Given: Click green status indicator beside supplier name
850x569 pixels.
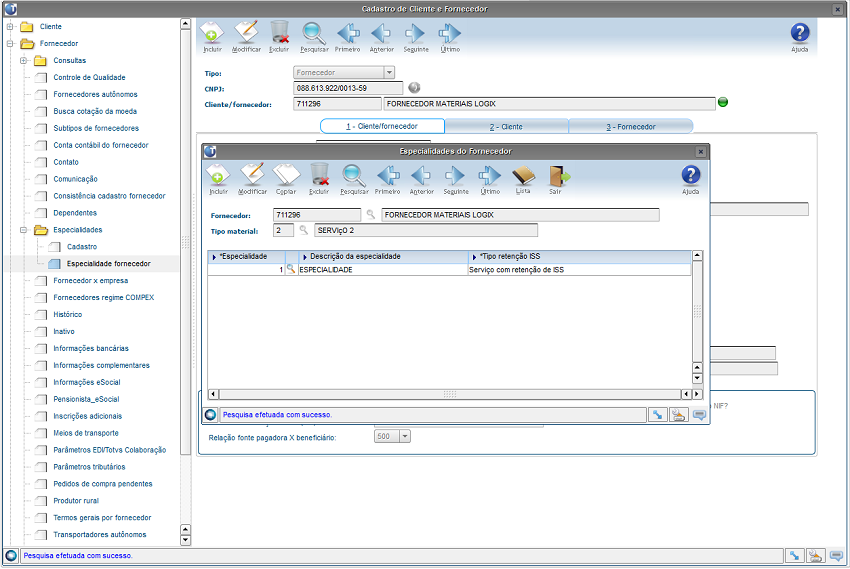Looking at the screenshot, I should [723, 102].
